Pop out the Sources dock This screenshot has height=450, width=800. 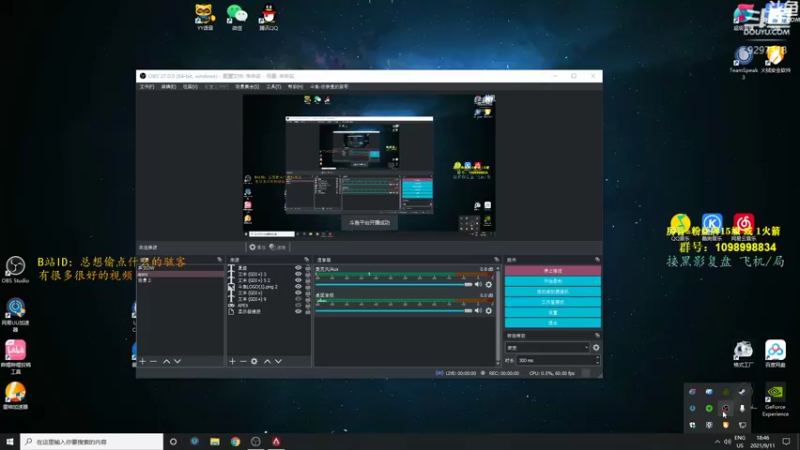[x=307, y=260]
